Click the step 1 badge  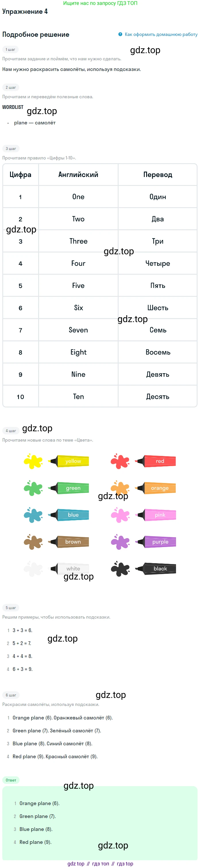10,49
